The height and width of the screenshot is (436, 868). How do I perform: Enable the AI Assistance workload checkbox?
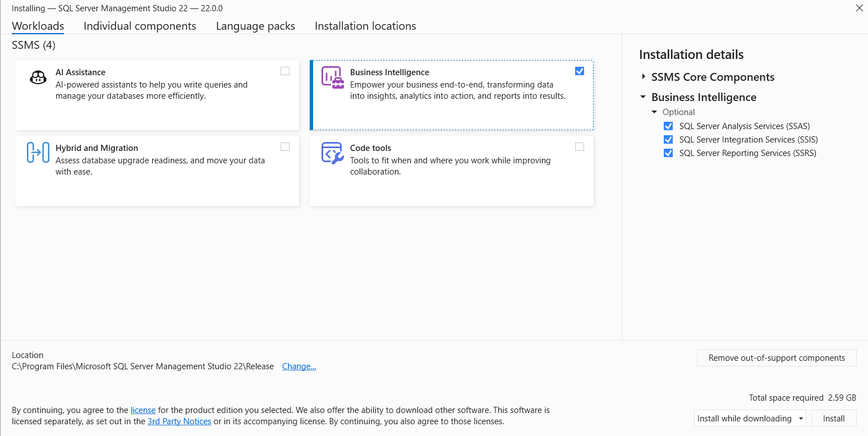[285, 71]
